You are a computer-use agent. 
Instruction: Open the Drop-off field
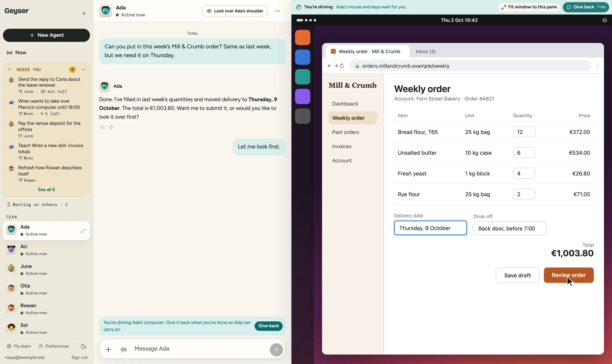click(510, 228)
